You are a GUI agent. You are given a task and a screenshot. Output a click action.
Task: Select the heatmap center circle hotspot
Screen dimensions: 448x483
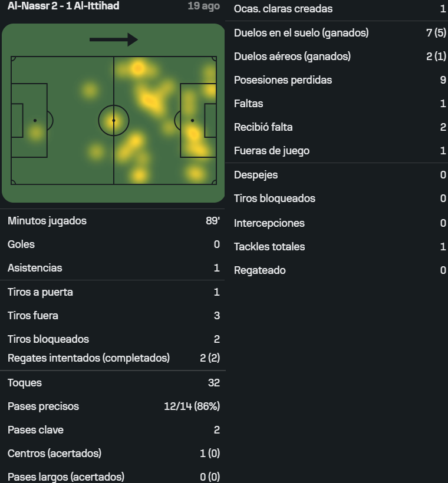pyautogui.click(x=113, y=120)
